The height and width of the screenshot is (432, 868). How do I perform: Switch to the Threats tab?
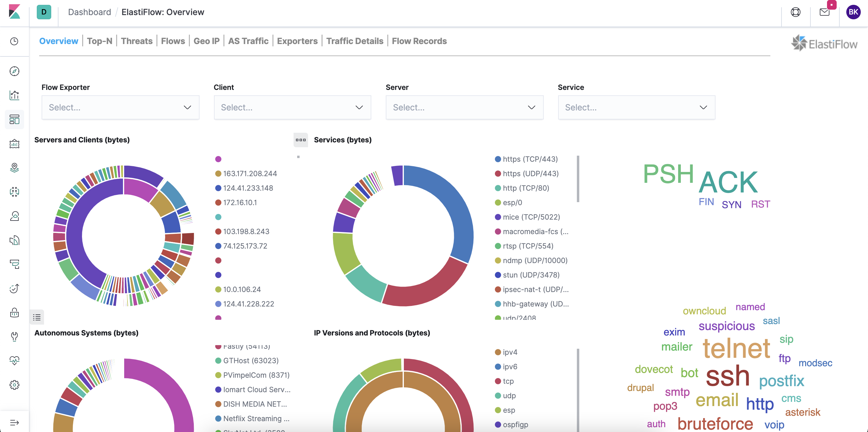(x=137, y=41)
